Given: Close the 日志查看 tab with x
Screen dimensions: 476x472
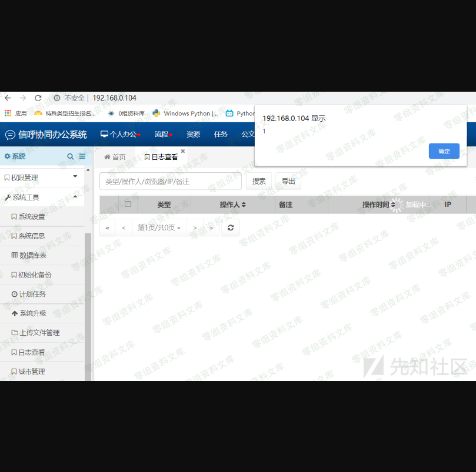Looking at the screenshot, I should coord(182,151).
